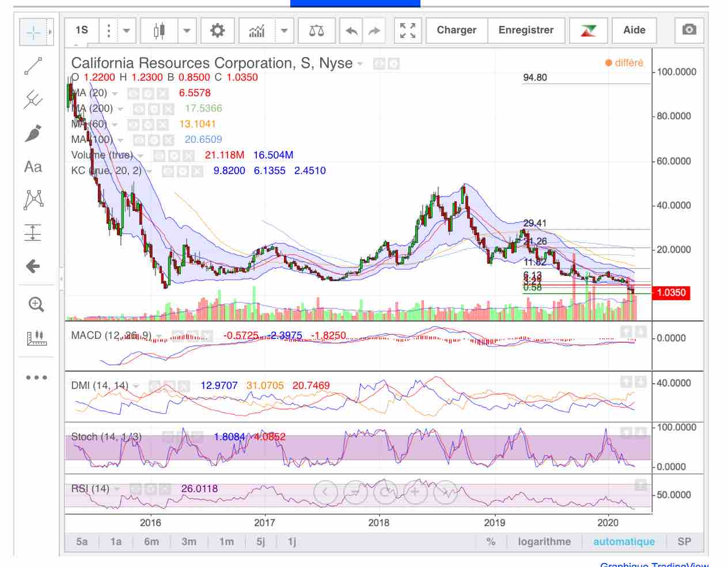This screenshot has height=567, width=728.
Task: Click the 1S interval button
Action: (x=82, y=31)
